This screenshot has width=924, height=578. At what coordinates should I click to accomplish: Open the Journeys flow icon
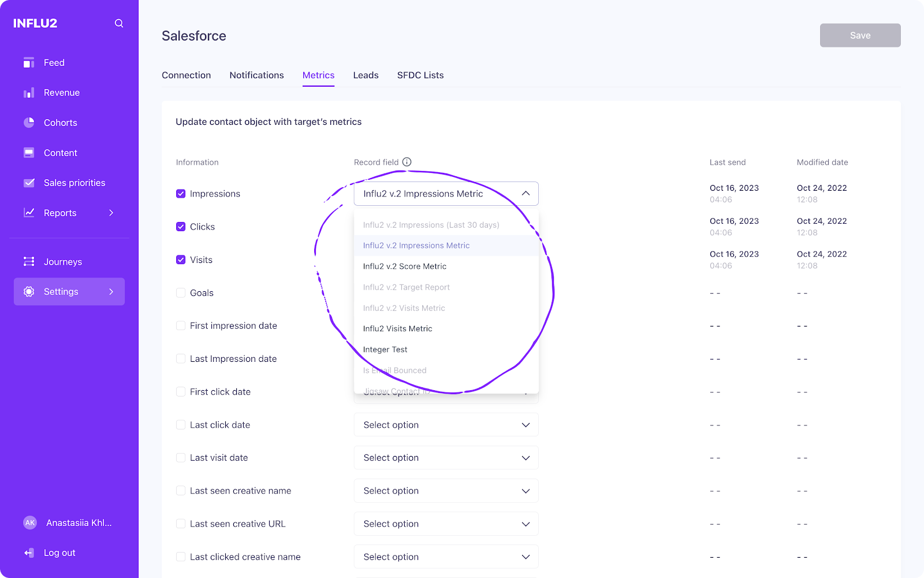[29, 261]
